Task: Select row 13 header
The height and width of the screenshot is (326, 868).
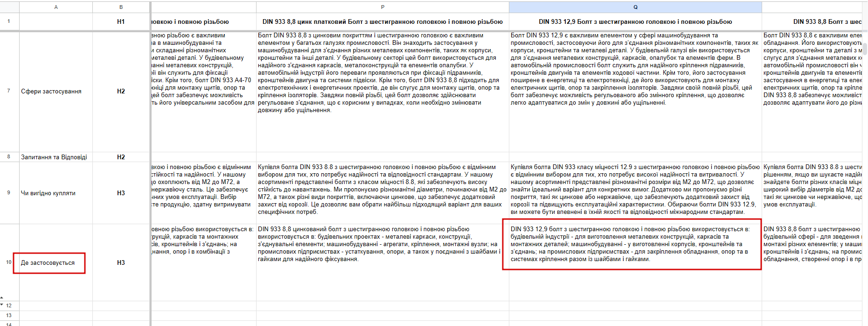Action: (9, 316)
